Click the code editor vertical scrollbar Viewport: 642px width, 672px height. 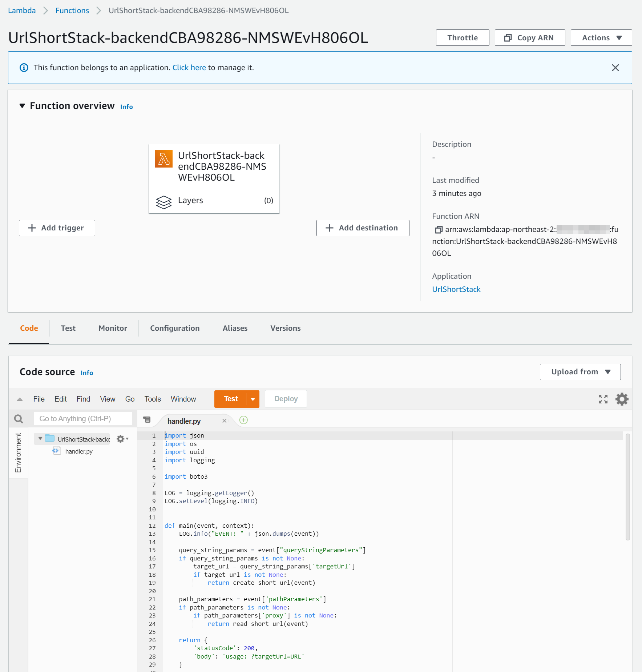(x=627, y=486)
